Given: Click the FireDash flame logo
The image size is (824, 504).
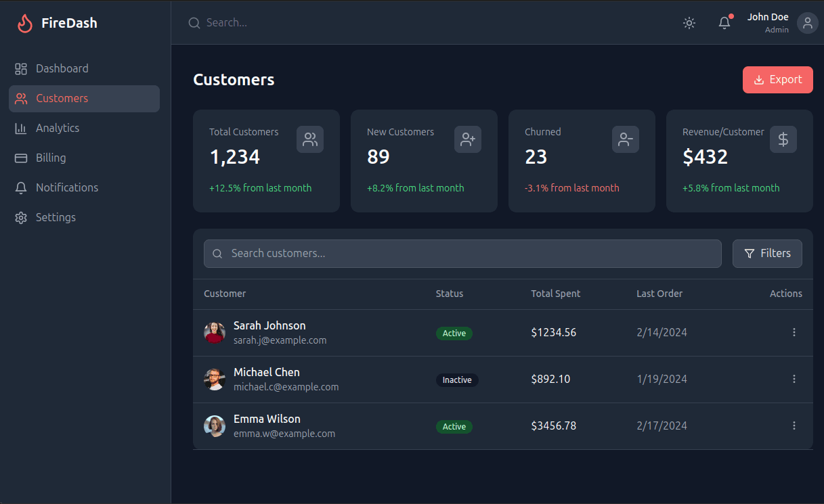Looking at the screenshot, I should click(25, 23).
